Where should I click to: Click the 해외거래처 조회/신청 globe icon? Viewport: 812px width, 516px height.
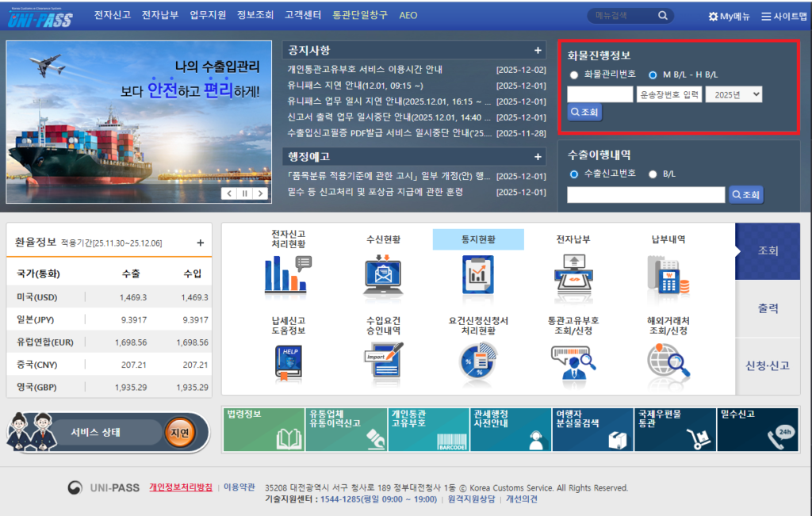(668, 363)
